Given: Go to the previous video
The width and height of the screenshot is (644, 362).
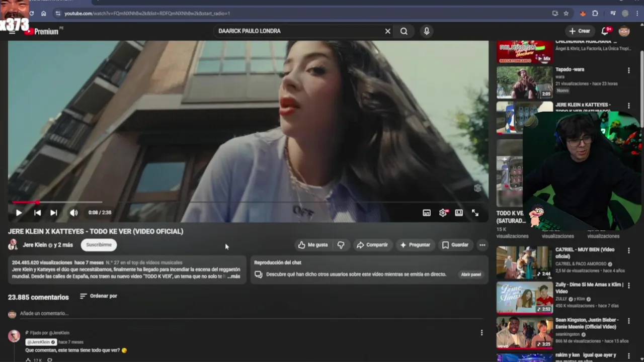Looking at the screenshot, I should [x=37, y=213].
